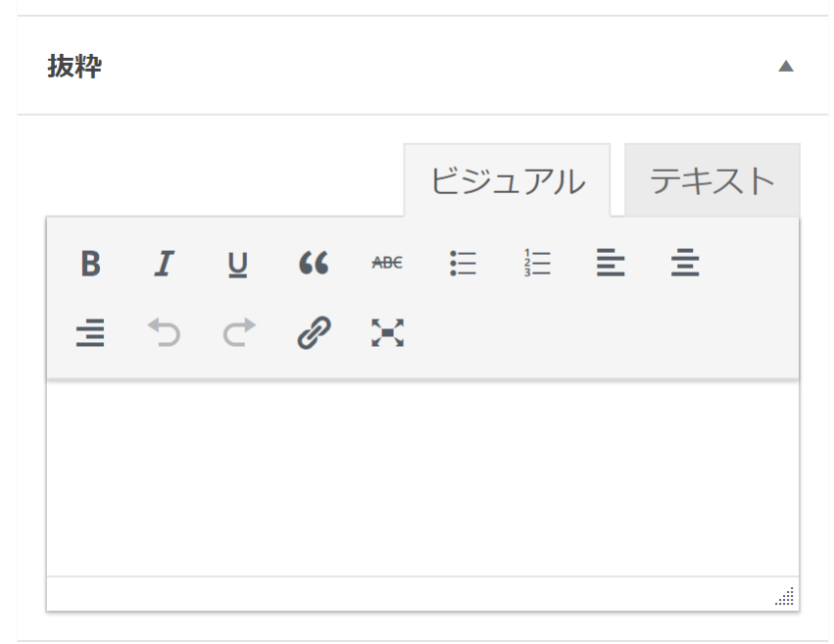Redo the last undone action
This screenshot has width=834, height=644.
pyautogui.click(x=238, y=334)
